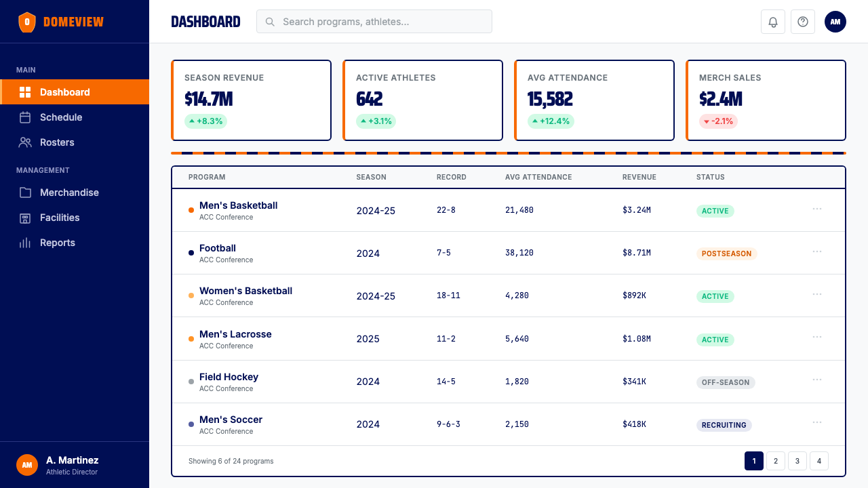Open the Season Revenue card
The image size is (868, 488).
tap(251, 100)
